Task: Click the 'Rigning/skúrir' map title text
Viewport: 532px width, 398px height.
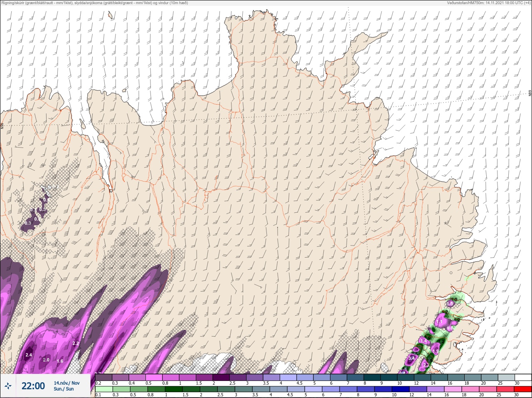Action: coord(94,3)
